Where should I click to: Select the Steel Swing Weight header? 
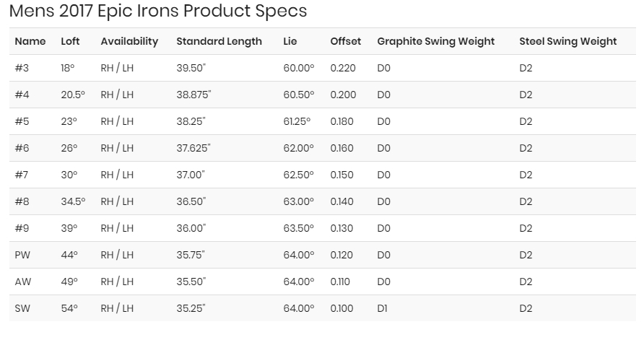point(567,42)
